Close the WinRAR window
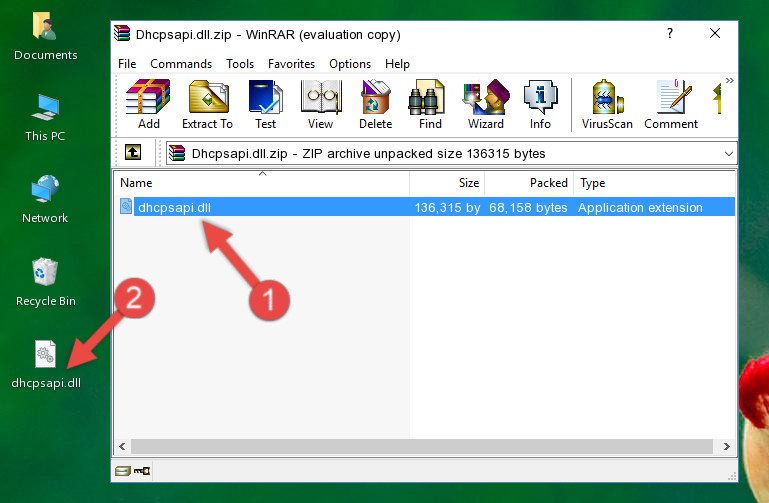This screenshot has width=769, height=503. (715, 33)
